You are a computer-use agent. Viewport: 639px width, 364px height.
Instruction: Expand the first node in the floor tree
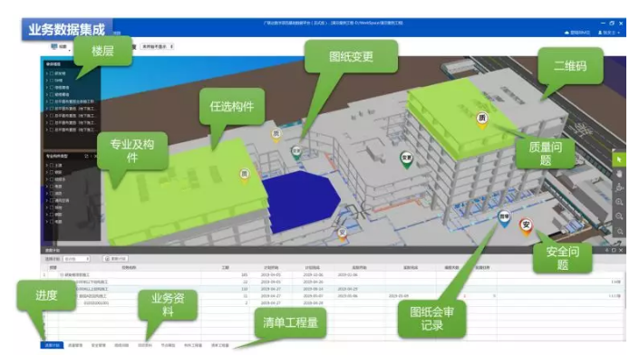(x=47, y=74)
